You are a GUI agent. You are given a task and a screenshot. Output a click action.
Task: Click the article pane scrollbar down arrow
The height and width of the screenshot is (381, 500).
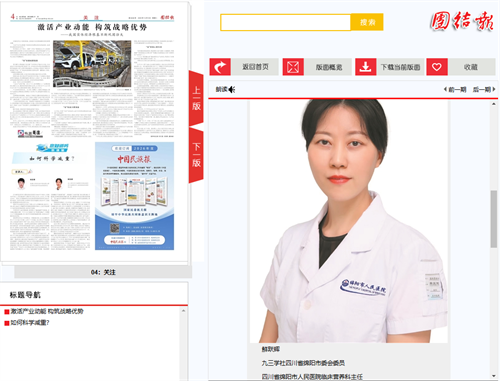coord(494,376)
